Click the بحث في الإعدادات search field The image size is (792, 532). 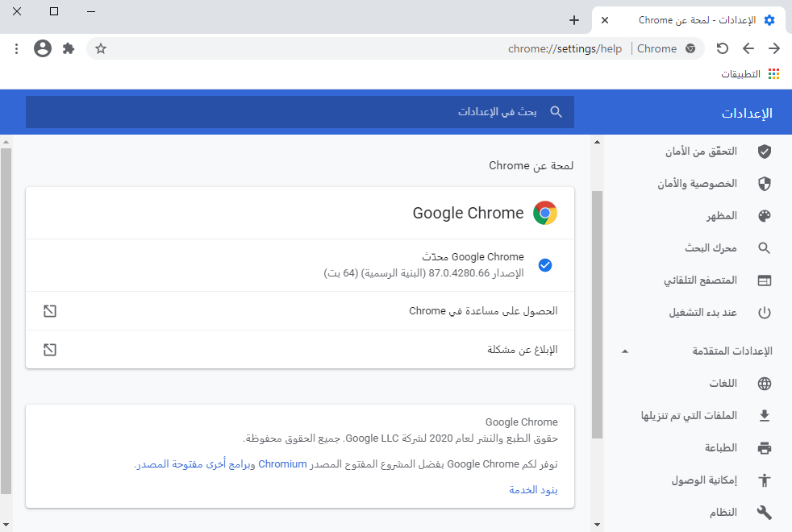coord(300,112)
